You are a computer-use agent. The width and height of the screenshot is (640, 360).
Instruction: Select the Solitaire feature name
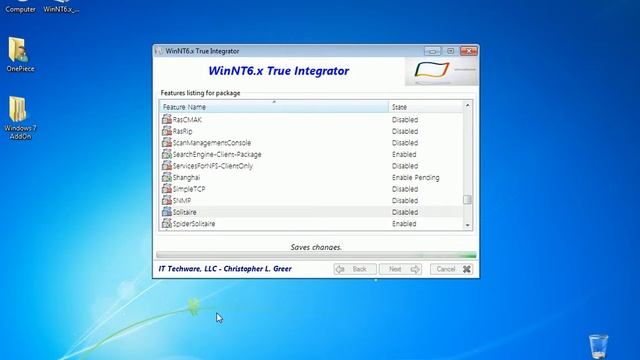pos(184,212)
